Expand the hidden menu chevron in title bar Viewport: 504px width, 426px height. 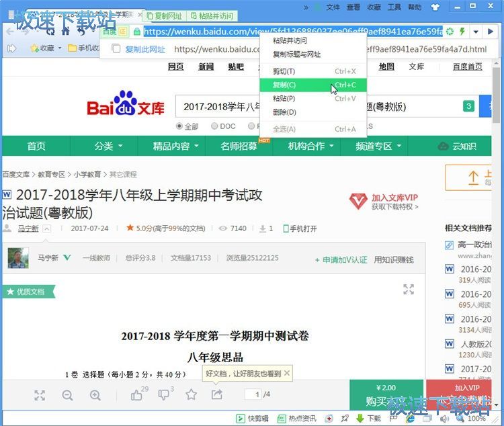pos(306,7)
